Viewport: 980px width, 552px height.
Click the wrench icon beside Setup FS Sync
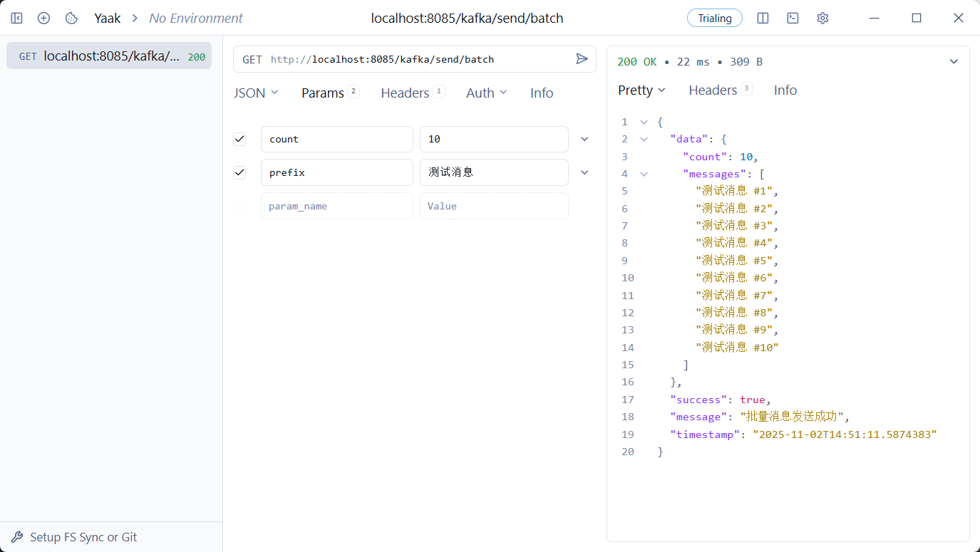[x=17, y=537]
